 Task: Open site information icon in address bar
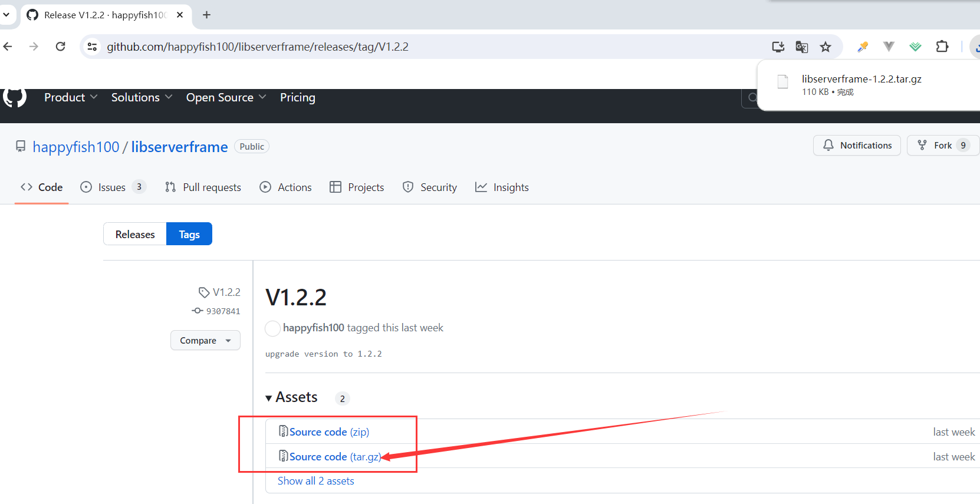coord(92,47)
